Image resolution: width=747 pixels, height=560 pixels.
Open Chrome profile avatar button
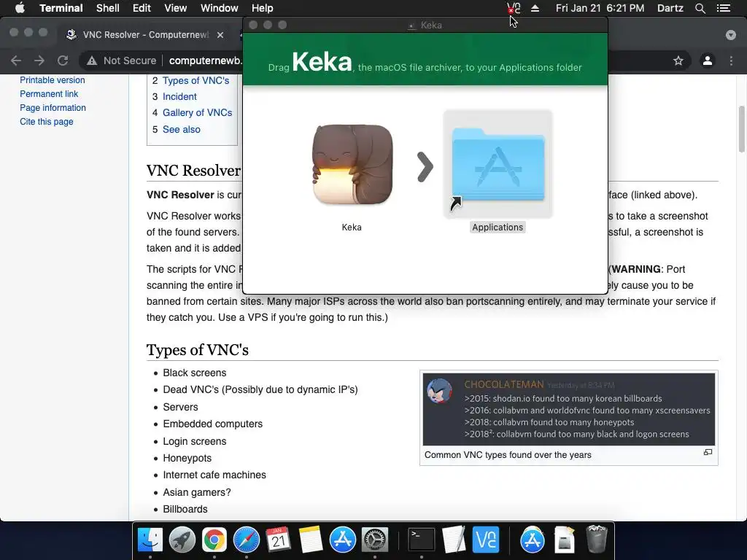pos(708,61)
